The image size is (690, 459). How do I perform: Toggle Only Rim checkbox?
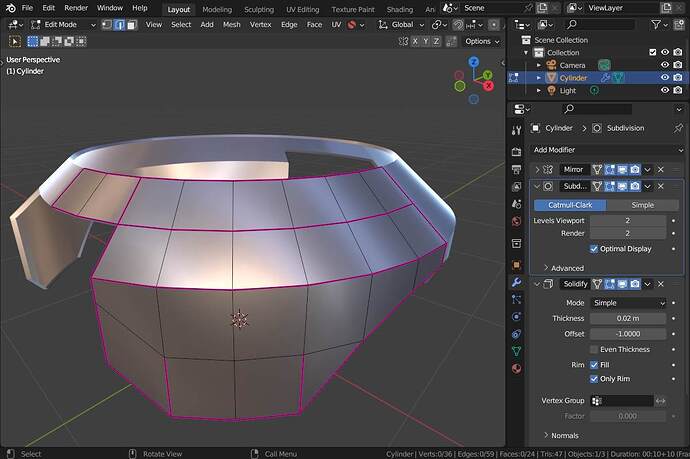click(594, 379)
